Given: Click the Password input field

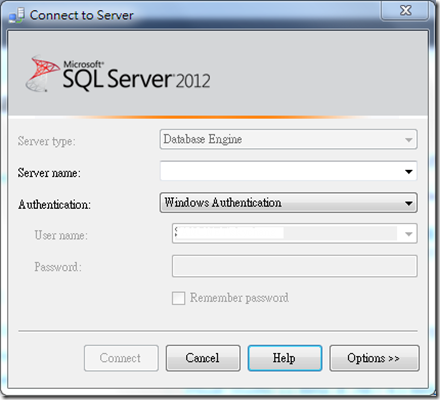Looking at the screenshot, I should click(295, 266).
